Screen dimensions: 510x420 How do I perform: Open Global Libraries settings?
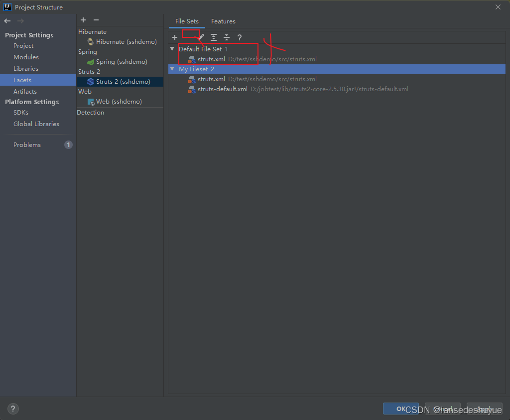click(36, 124)
